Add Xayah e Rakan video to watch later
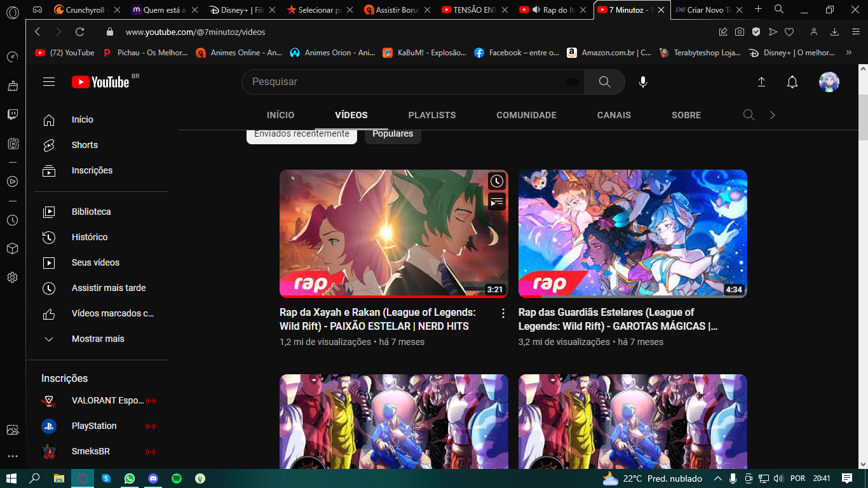 click(x=496, y=181)
